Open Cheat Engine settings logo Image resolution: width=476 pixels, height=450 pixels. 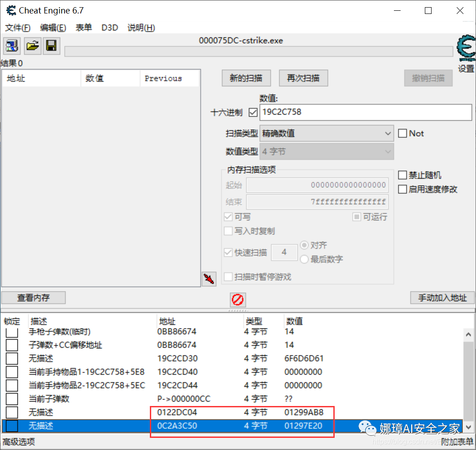coord(466,49)
